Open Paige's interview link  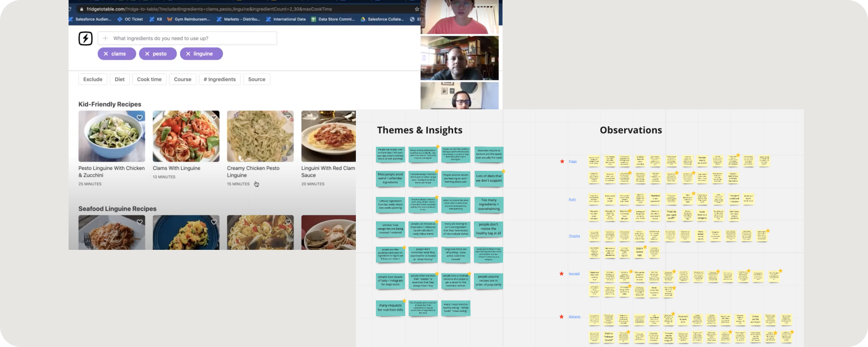click(573, 161)
